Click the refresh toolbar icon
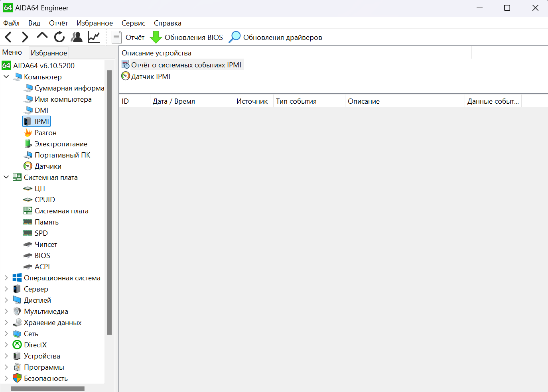The height and width of the screenshot is (392, 548). pos(59,37)
